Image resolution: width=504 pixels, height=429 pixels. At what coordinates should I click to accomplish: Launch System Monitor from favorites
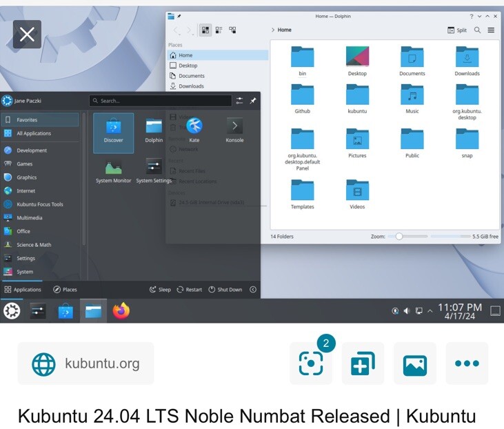(x=114, y=171)
